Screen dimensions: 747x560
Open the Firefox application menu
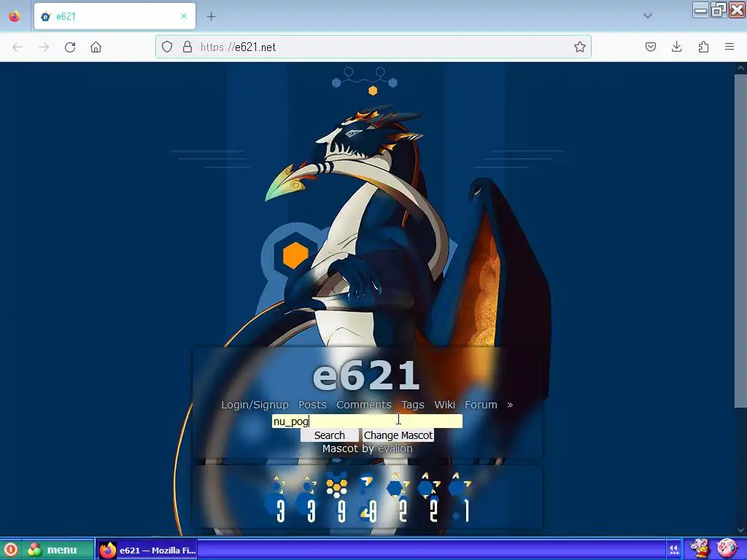(x=729, y=47)
